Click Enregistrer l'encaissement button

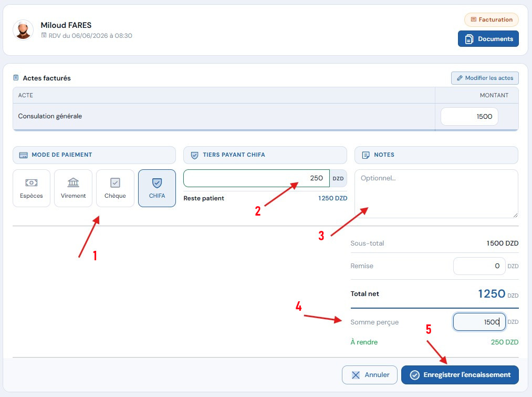[460, 375]
